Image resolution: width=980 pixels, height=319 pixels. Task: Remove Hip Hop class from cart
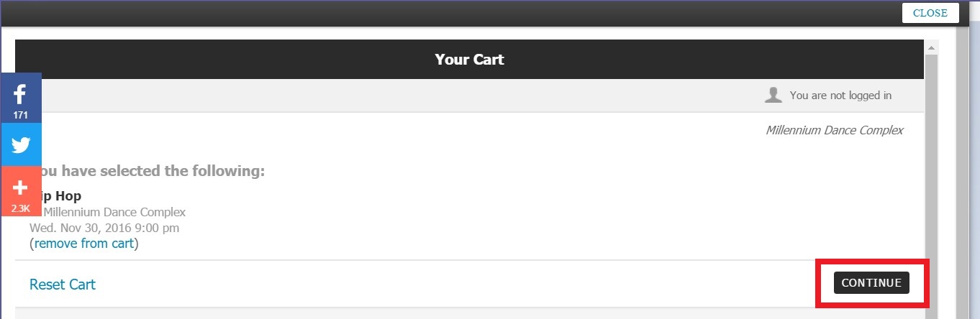(84, 244)
